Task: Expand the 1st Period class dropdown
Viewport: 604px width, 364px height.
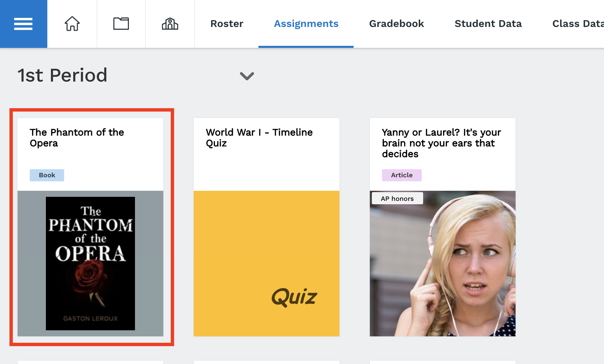Action: click(247, 76)
